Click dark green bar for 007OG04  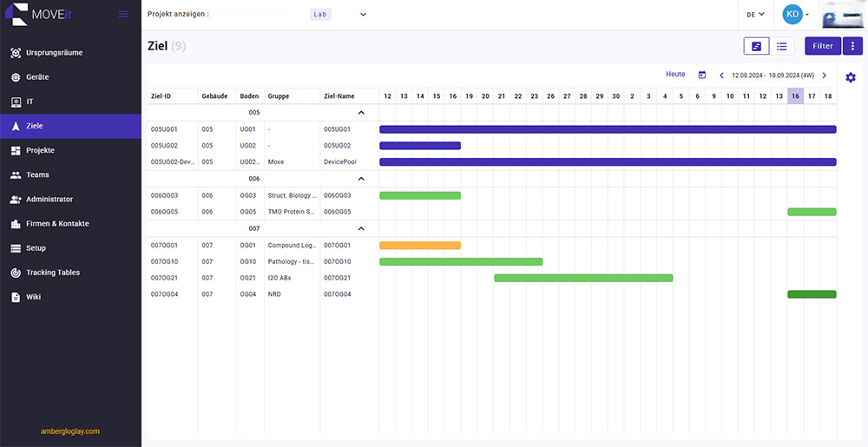[x=812, y=294]
